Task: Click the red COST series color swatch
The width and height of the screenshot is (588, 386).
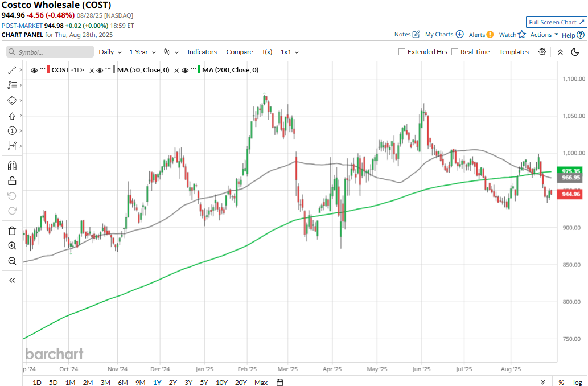Action: click(48, 70)
